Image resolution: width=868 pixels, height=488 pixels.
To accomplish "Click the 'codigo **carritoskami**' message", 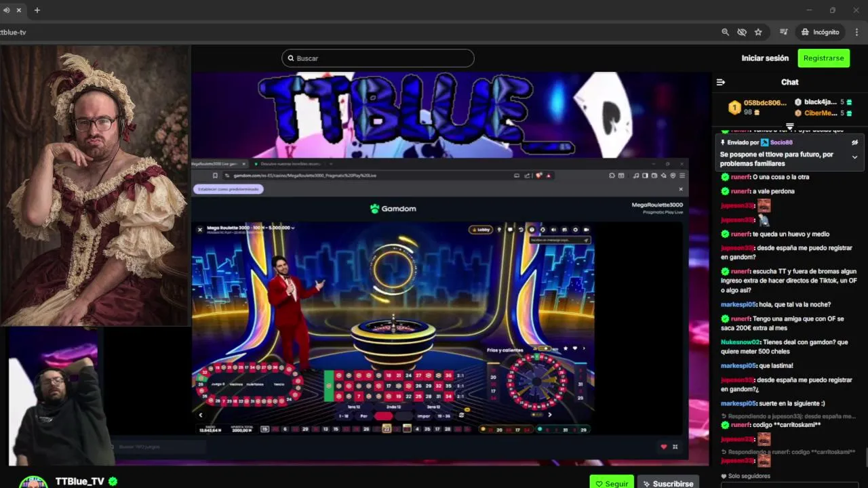I will point(787,425).
